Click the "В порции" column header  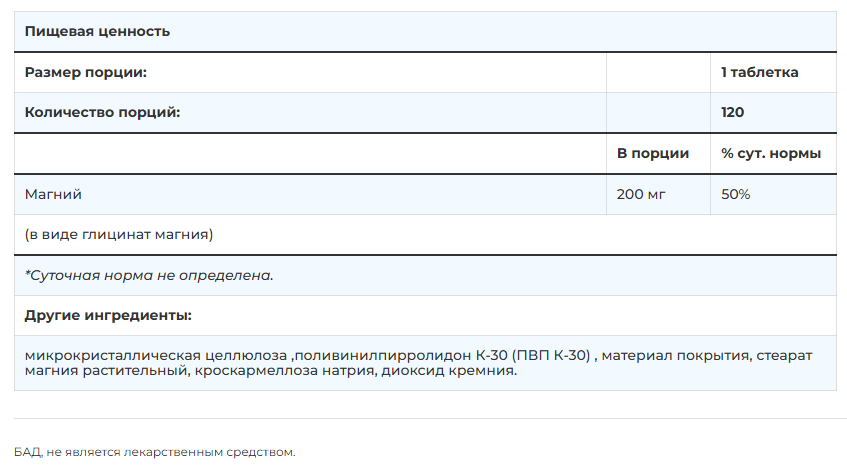pyautogui.click(x=653, y=153)
